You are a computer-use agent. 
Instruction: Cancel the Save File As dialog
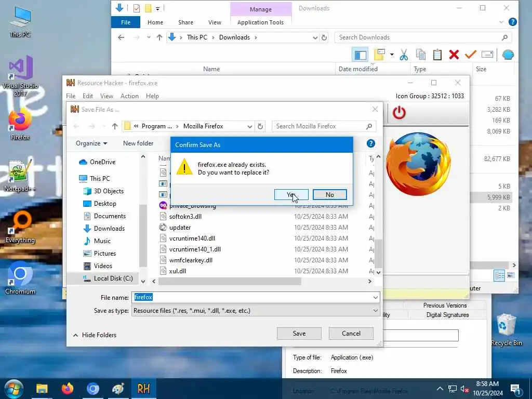click(351, 333)
